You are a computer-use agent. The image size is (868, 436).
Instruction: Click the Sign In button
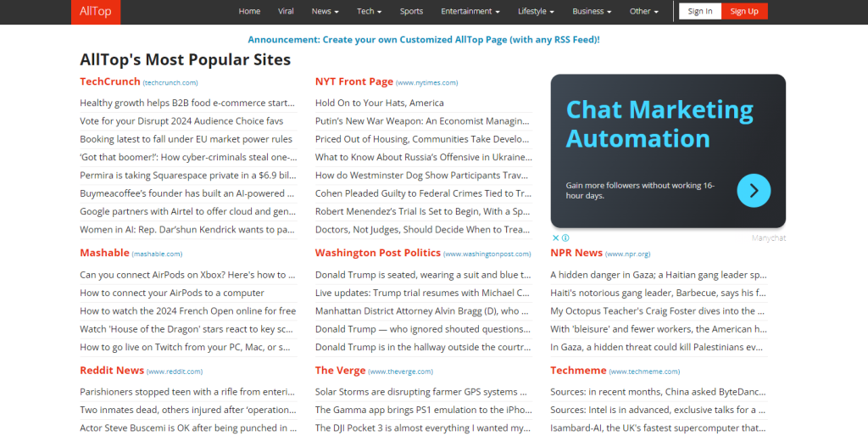(x=700, y=11)
